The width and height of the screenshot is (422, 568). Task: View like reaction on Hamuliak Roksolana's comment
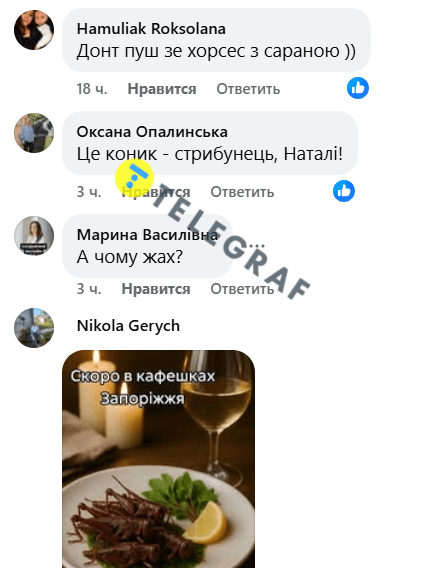(358, 88)
